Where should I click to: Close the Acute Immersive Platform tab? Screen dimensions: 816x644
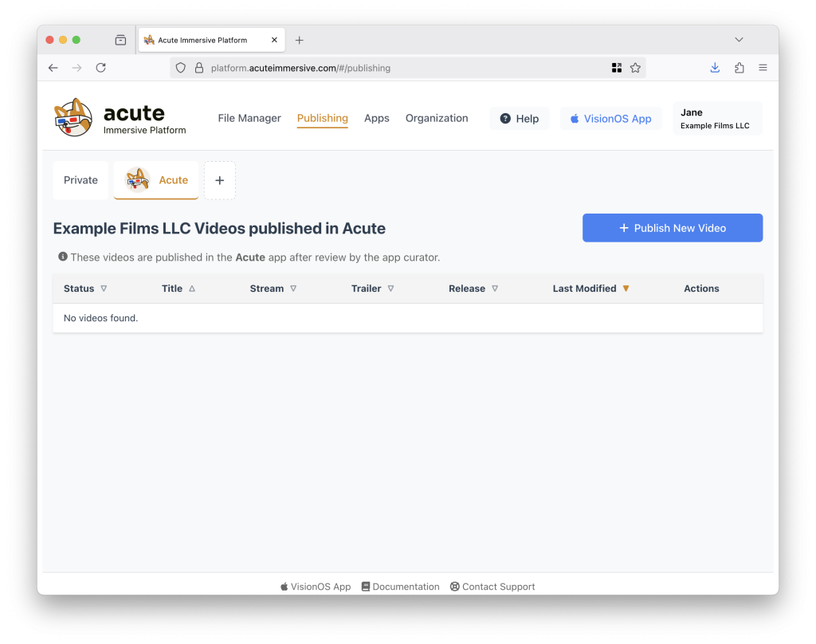click(274, 40)
